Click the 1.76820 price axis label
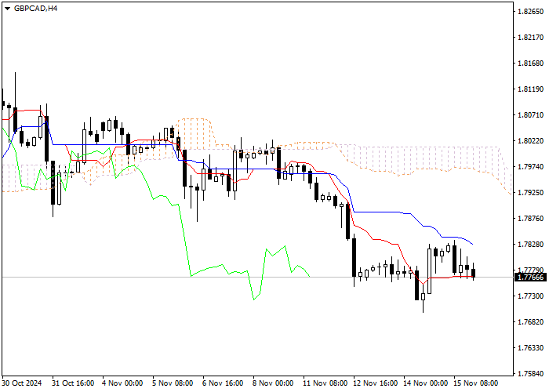This screenshot has height=392, width=549. (530, 322)
